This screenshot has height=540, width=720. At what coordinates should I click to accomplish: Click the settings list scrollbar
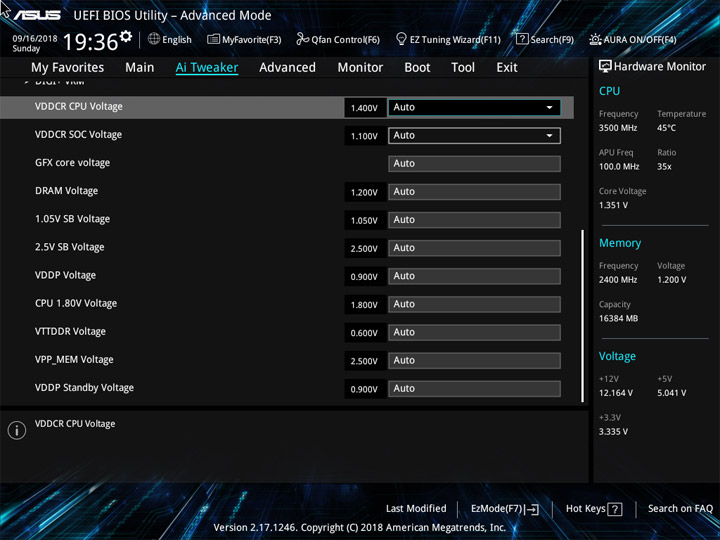tap(583, 316)
